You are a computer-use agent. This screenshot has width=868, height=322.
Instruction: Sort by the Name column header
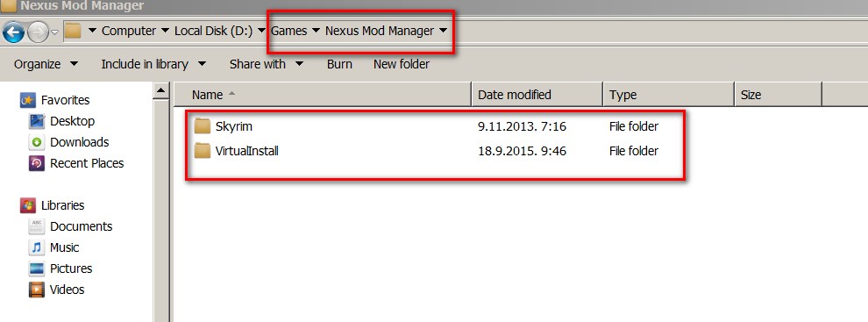tap(322, 95)
